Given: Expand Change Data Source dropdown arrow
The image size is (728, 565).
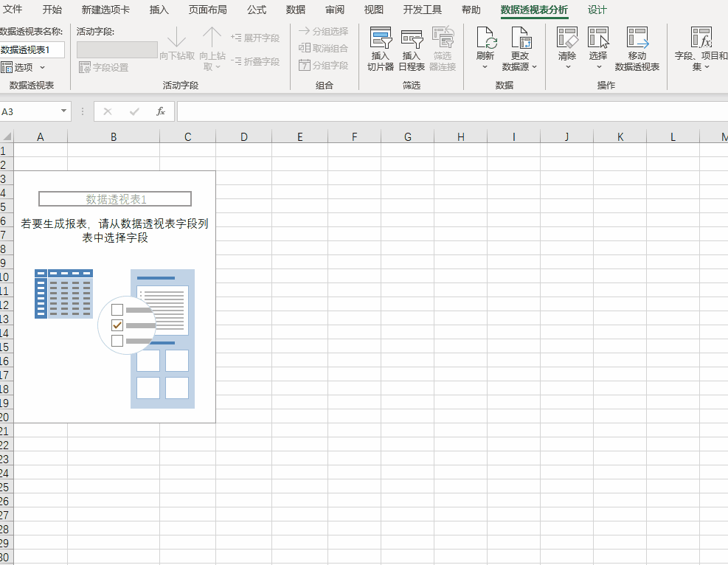Looking at the screenshot, I should 535,67.
